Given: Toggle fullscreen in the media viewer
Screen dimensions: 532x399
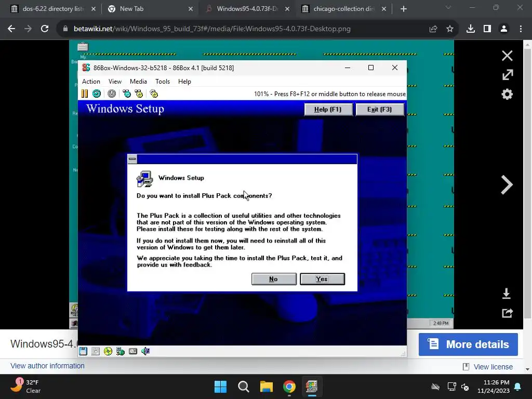Looking at the screenshot, I should coord(508,75).
